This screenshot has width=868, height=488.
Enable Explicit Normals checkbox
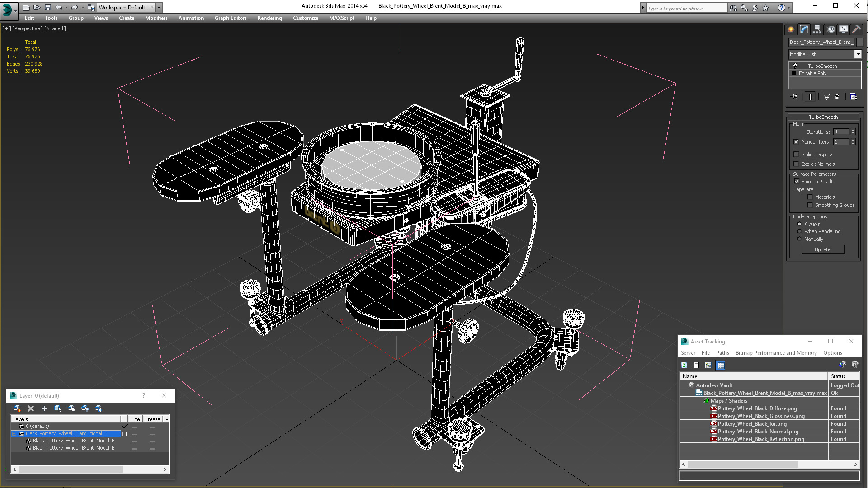point(797,164)
